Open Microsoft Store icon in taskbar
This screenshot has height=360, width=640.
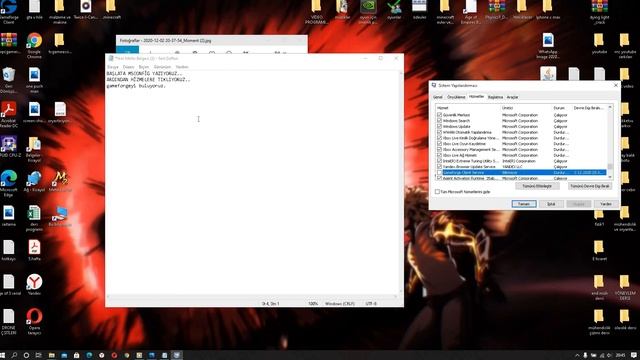pos(76,355)
